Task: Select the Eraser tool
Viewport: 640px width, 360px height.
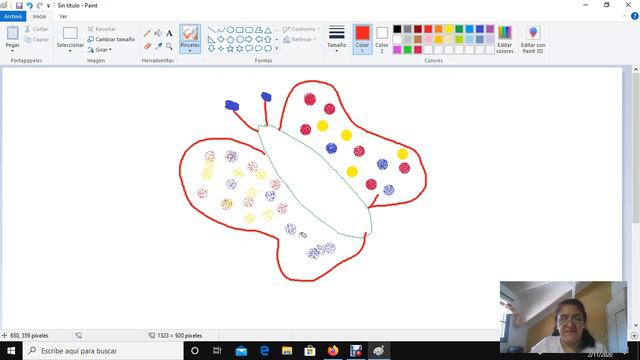Action: click(x=147, y=46)
